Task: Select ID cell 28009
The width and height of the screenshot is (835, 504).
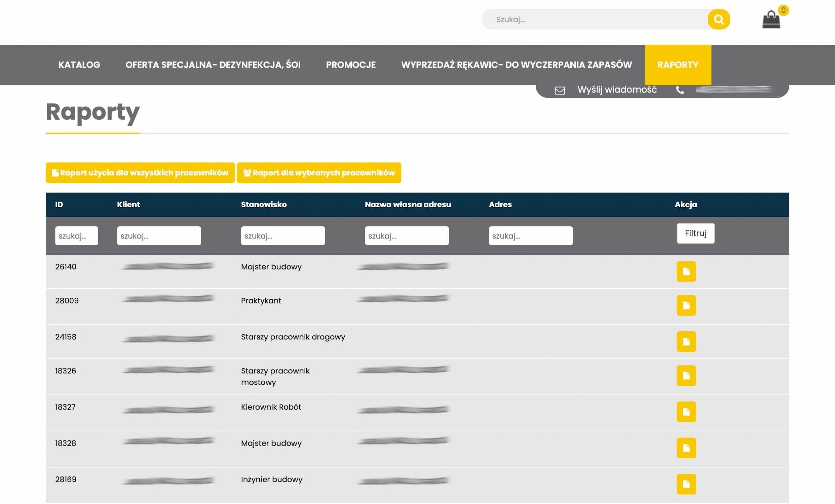Action: click(67, 300)
